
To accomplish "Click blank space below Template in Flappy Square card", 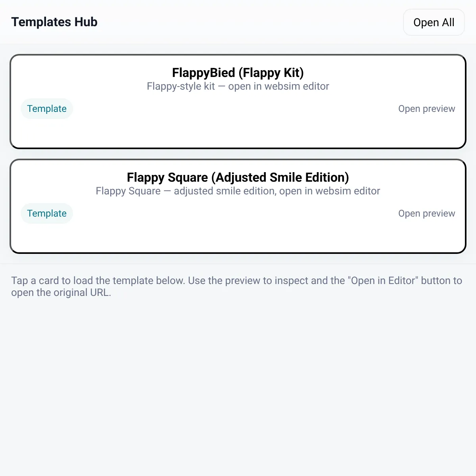I will (47, 238).
